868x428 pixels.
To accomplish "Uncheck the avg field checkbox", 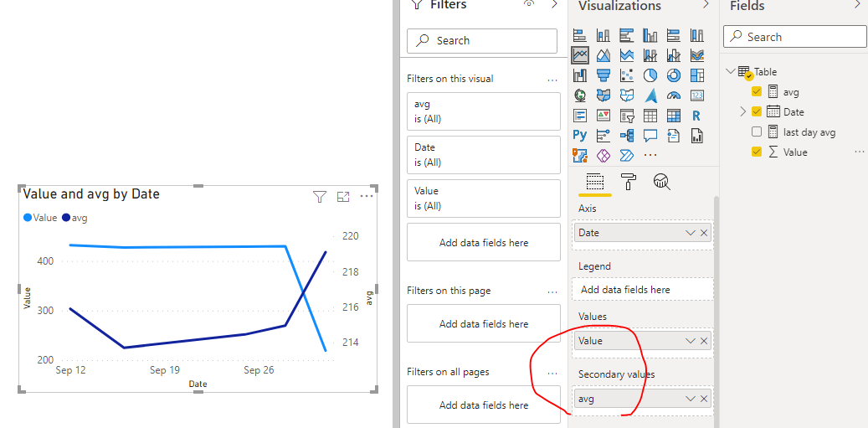I will [x=757, y=92].
